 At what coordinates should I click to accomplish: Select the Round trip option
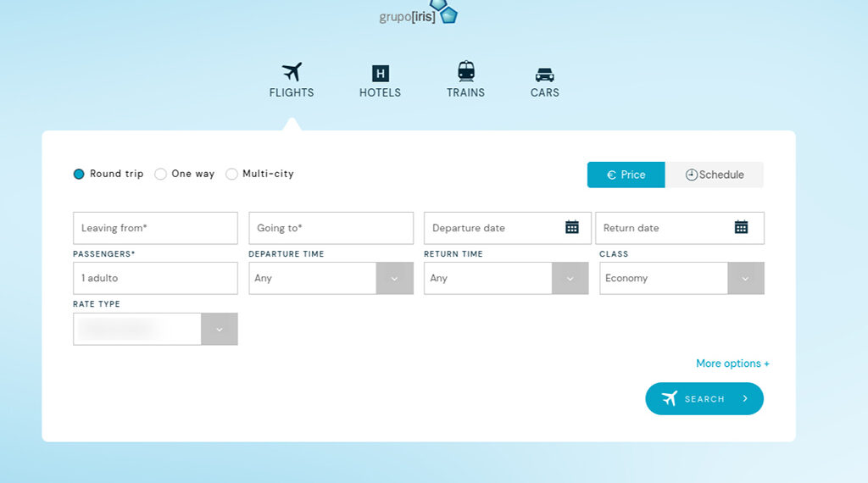pyautogui.click(x=108, y=174)
